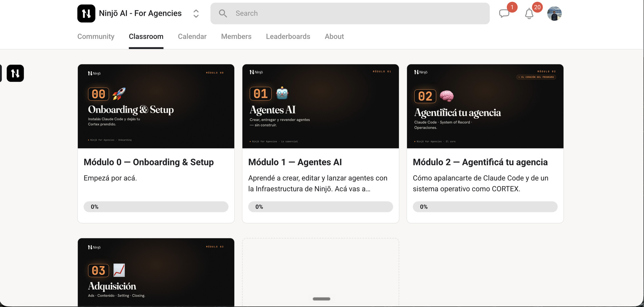The height and width of the screenshot is (307, 644).
Task: Expand the group switcher chevrons
Action: coord(196,14)
